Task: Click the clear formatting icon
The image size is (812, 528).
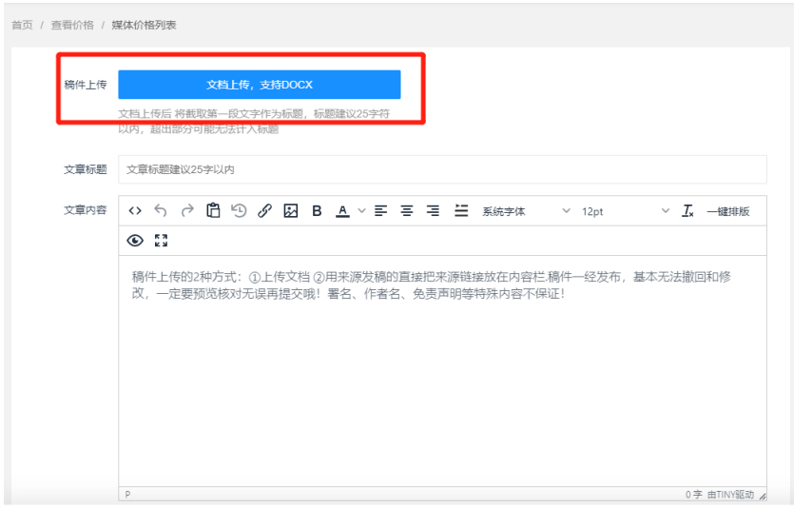Action: (687, 211)
